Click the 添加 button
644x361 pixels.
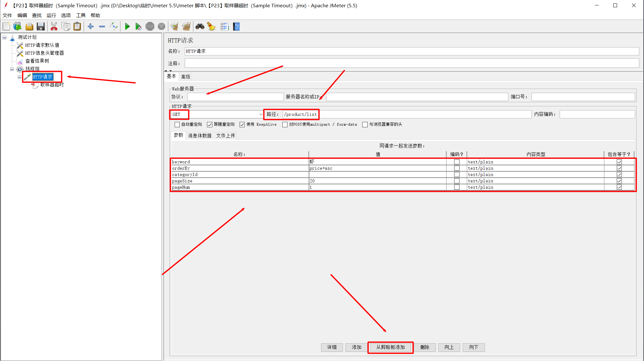point(357,347)
